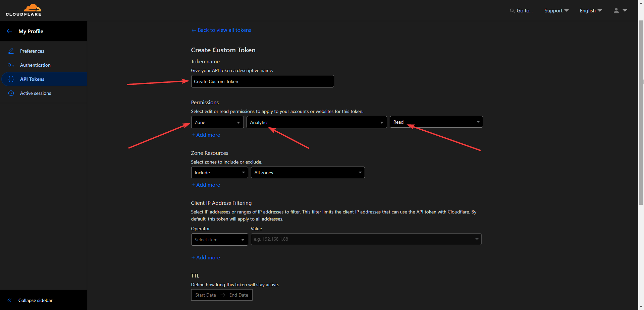Click the API Tokens curly braces icon
644x310 pixels.
tap(11, 79)
